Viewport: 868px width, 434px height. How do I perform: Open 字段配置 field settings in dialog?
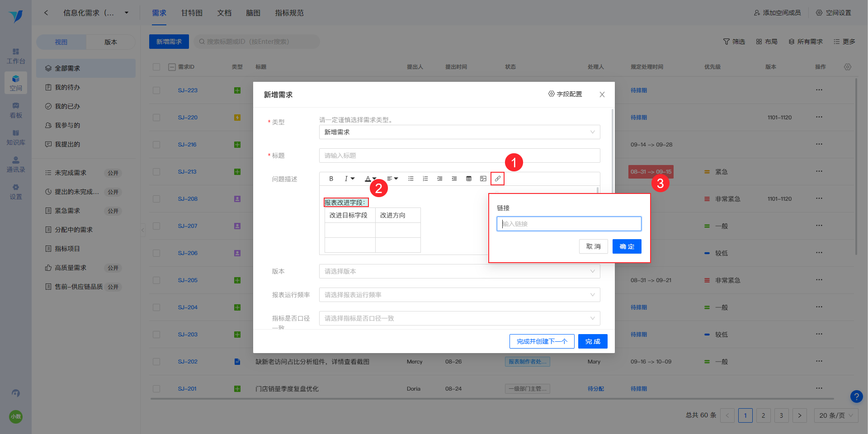565,94
